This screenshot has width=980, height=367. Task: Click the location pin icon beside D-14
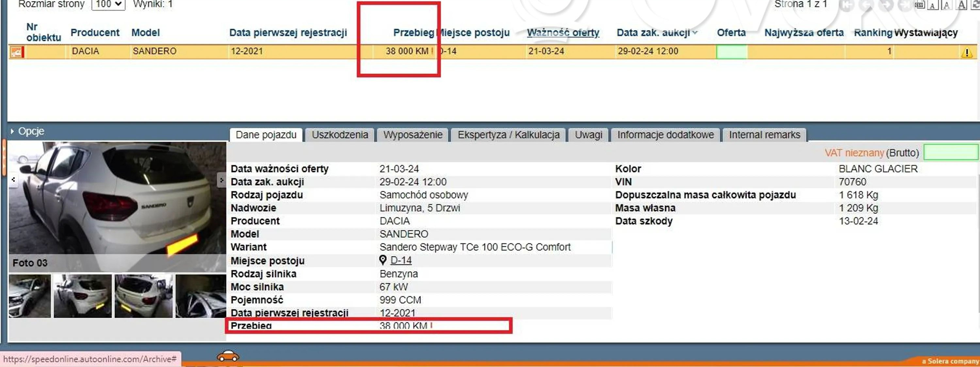383,260
